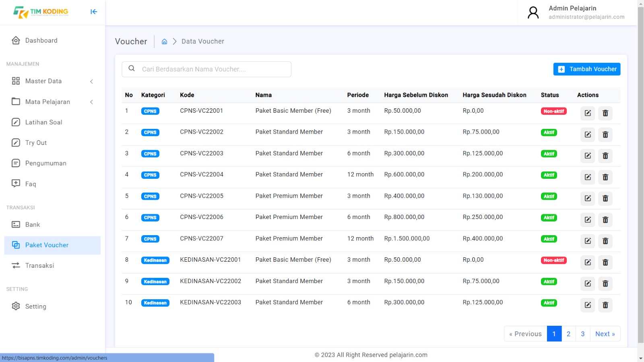
Task: Open Dashboard in the sidebar
Action: (52, 40)
